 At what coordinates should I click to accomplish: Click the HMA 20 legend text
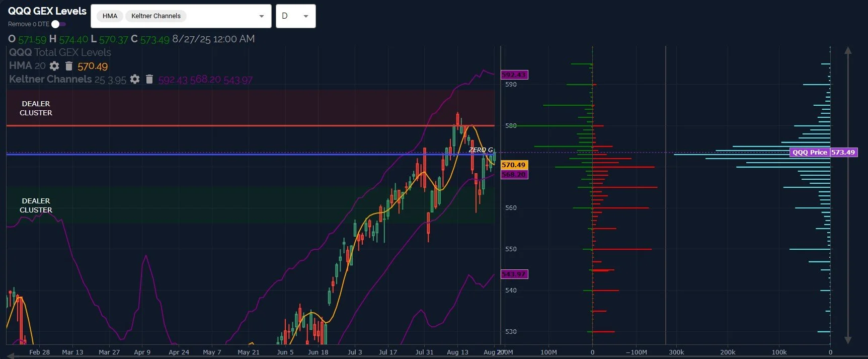tap(27, 66)
